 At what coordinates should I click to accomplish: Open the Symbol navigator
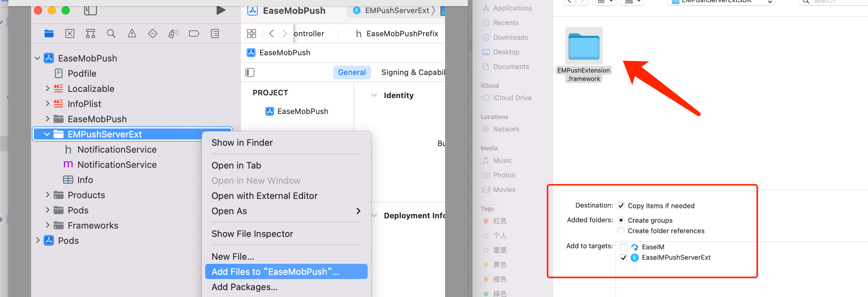click(x=91, y=33)
